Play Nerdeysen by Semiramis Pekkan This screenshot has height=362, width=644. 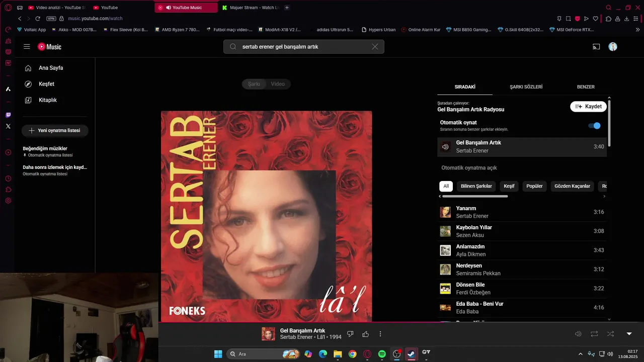522,269
